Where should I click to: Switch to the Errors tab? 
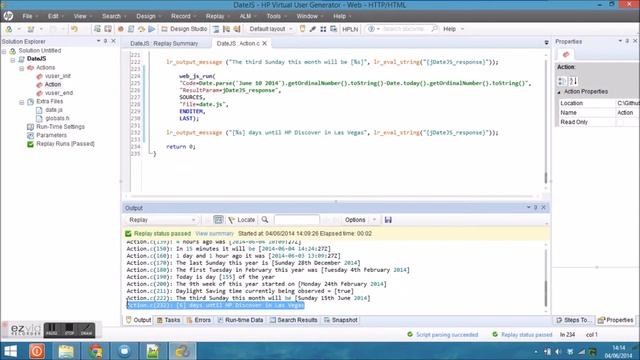pyautogui.click(x=198, y=320)
